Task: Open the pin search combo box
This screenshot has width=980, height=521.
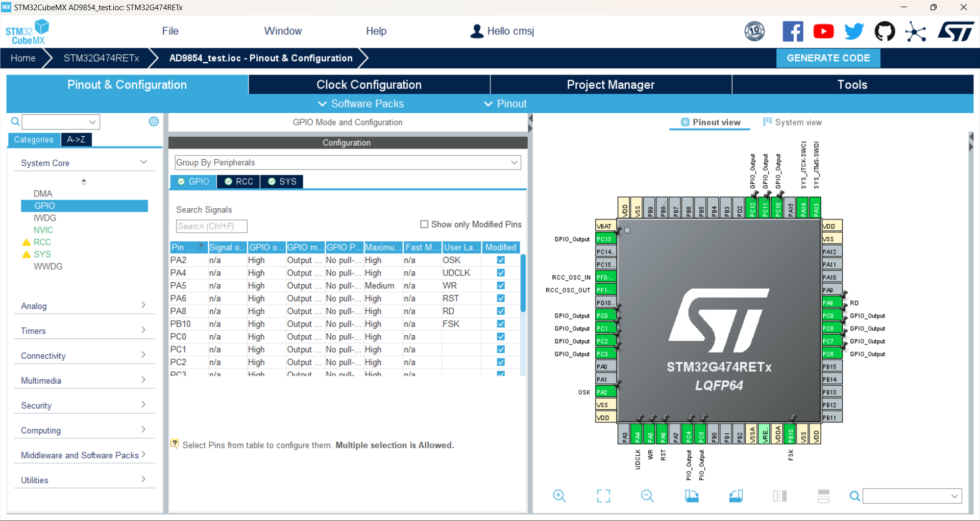Action: 912,495
